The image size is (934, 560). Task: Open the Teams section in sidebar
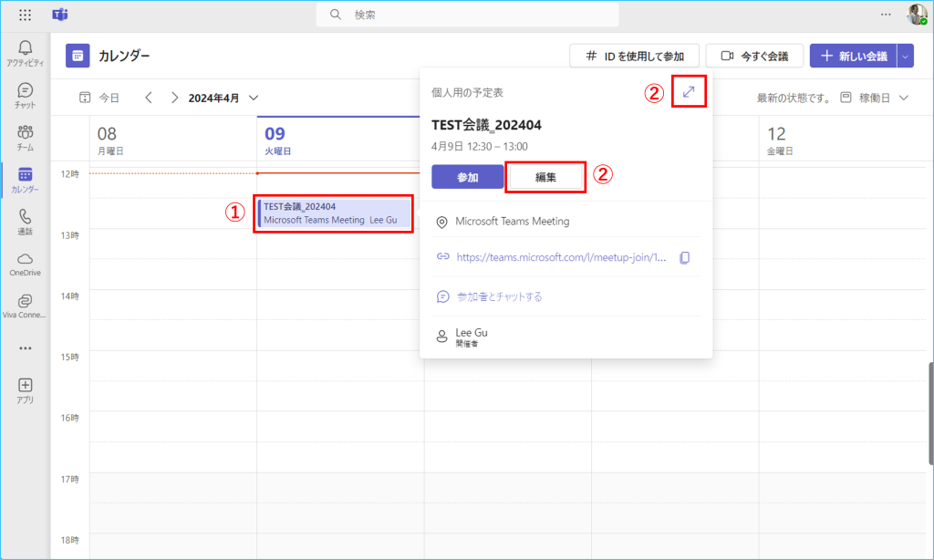point(26,137)
